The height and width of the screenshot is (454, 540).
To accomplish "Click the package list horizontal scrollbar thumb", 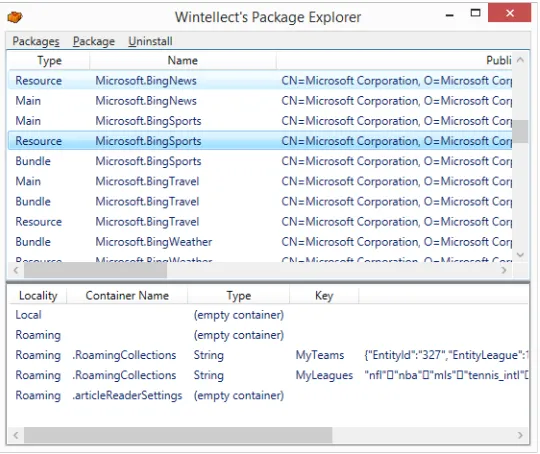I will 95,270.
